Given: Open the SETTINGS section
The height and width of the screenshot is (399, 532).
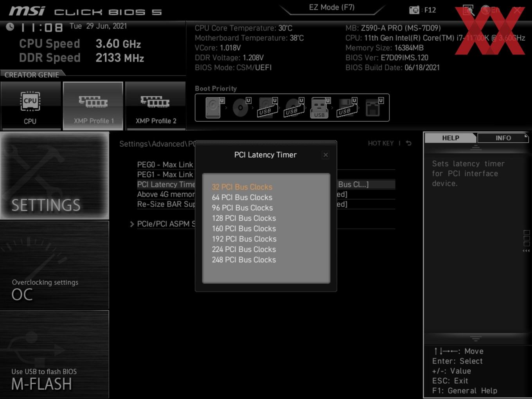Looking at the screenshot, I should click(x=55, y=176).
